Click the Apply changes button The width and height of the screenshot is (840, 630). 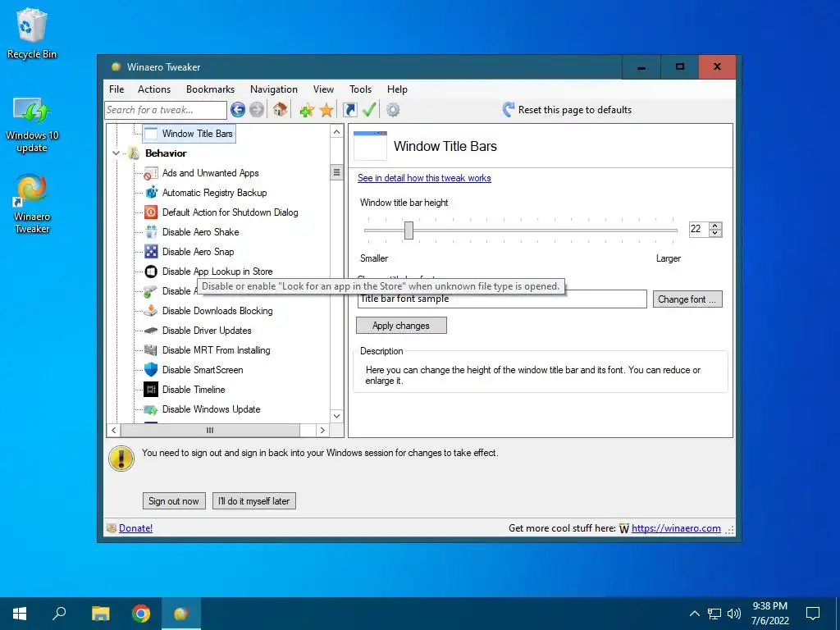click(401, 326)
